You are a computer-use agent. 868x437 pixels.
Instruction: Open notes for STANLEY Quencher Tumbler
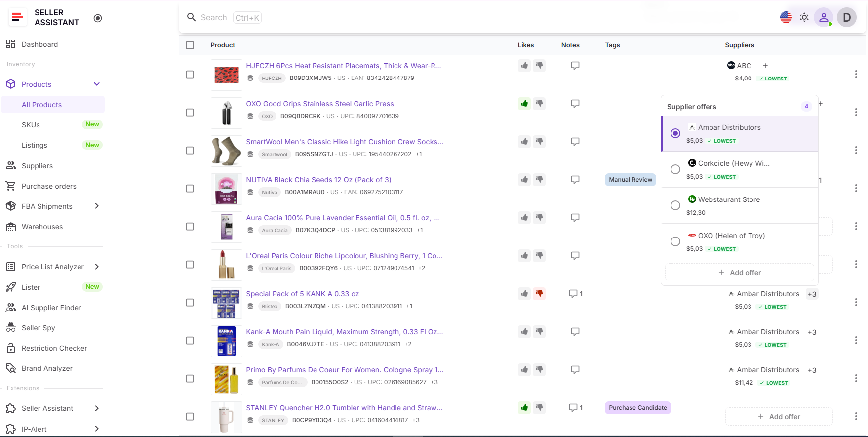coord(576,407)
